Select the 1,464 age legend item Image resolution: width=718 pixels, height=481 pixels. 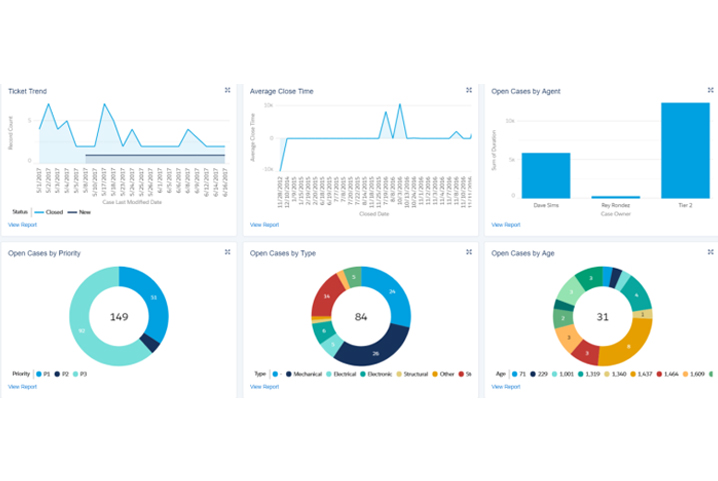tap(667, 374)
